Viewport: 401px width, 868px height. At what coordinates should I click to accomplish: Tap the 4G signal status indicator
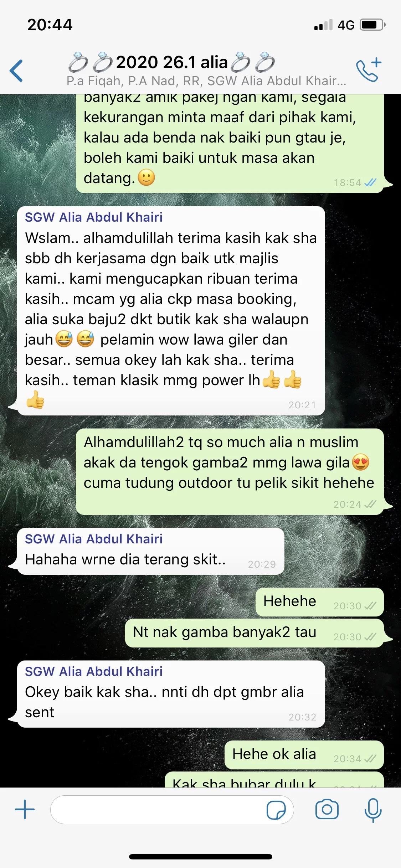click(346, 25)
